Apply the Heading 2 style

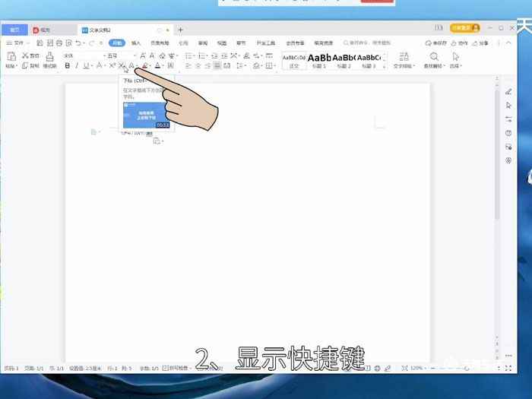[344, 62]
